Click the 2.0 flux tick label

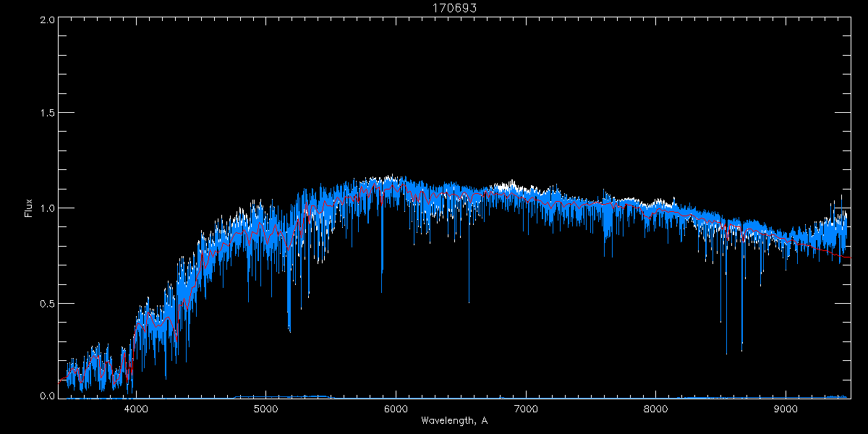click(x=47, y=20)
